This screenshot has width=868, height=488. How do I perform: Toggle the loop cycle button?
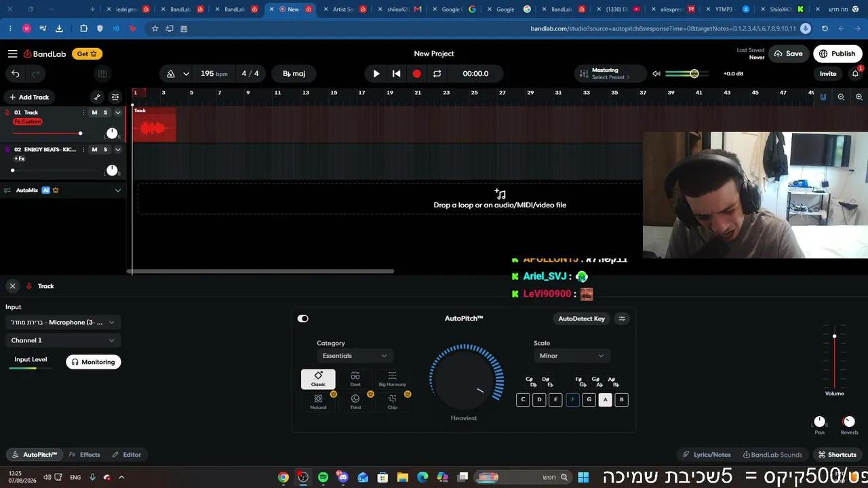[437, 74]
